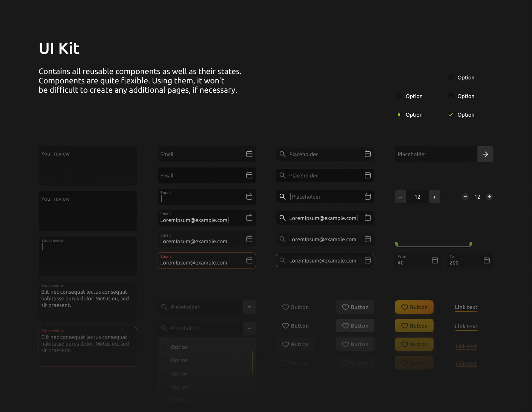Open the calendar picker in the To field
Screen dimensions: 532x412
click(x=486, y=260)
